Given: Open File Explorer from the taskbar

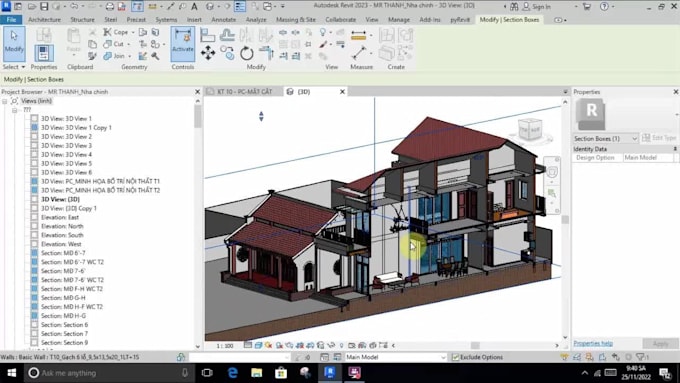Looking at the screenshot, I should pyautogui.click(x=257, y=373).
